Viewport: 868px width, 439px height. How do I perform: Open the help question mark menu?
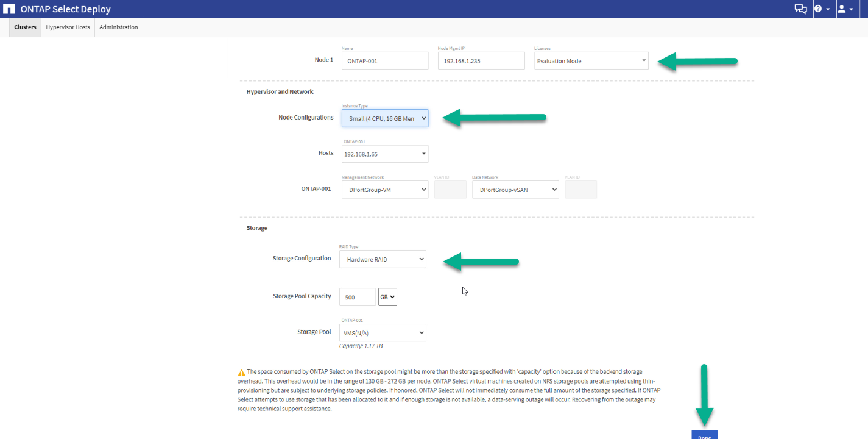point(822,9)
